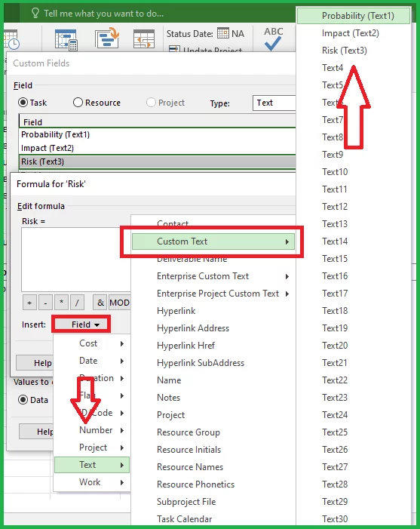The image size is (420, 529).
Task: Select Text10 in the field list
Action: point(354,172)
